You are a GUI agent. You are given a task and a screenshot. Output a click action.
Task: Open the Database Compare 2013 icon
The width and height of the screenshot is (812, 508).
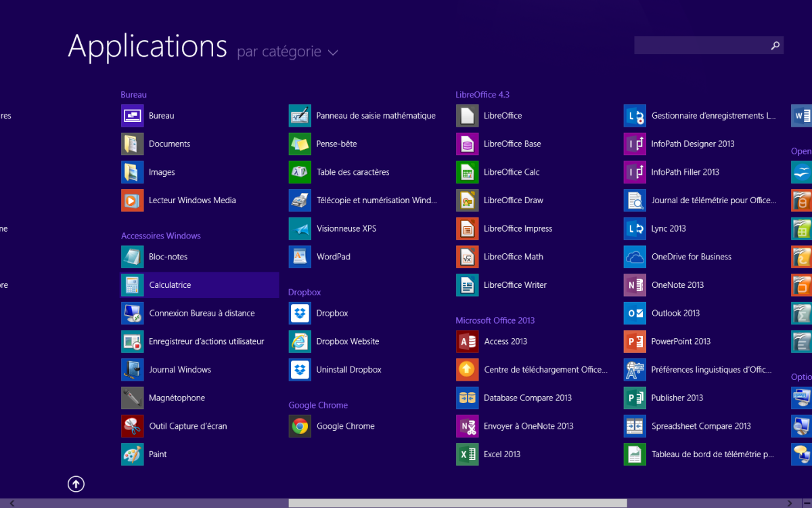[x=468, y=398]
